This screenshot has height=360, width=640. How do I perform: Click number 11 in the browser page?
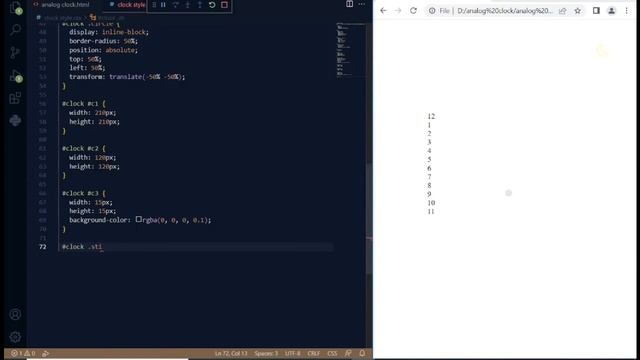pyautogui.click(x=431, y=211)
